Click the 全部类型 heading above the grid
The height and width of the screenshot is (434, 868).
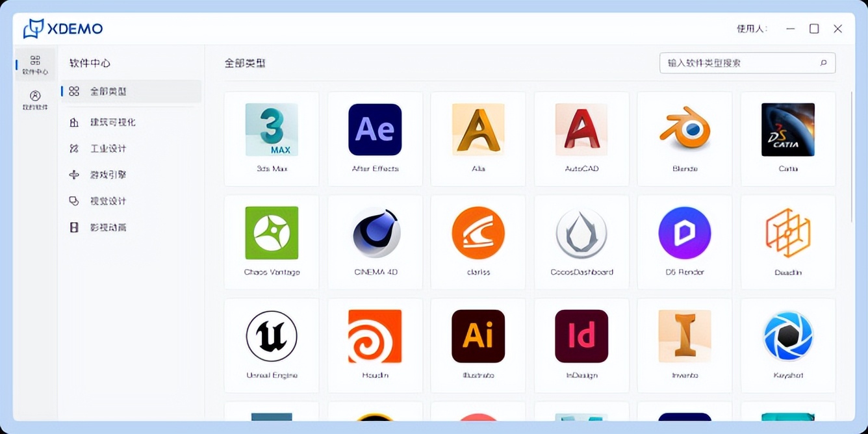coord(245,63)
